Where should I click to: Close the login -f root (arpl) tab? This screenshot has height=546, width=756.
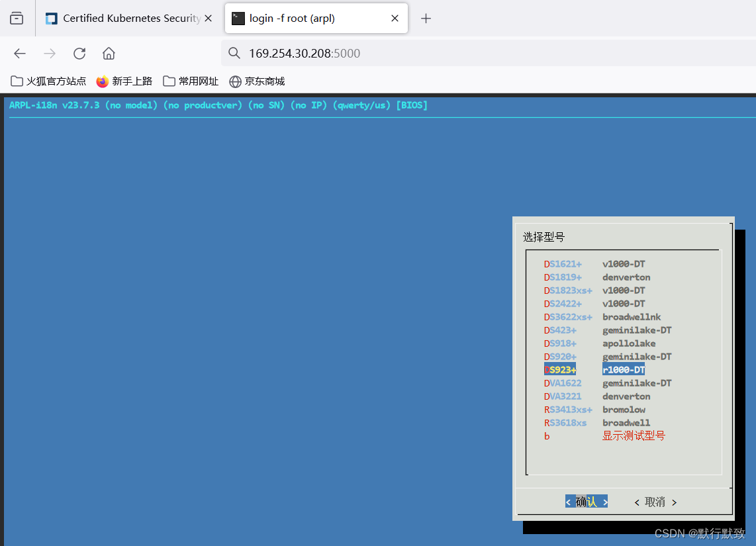click(395, 19)
